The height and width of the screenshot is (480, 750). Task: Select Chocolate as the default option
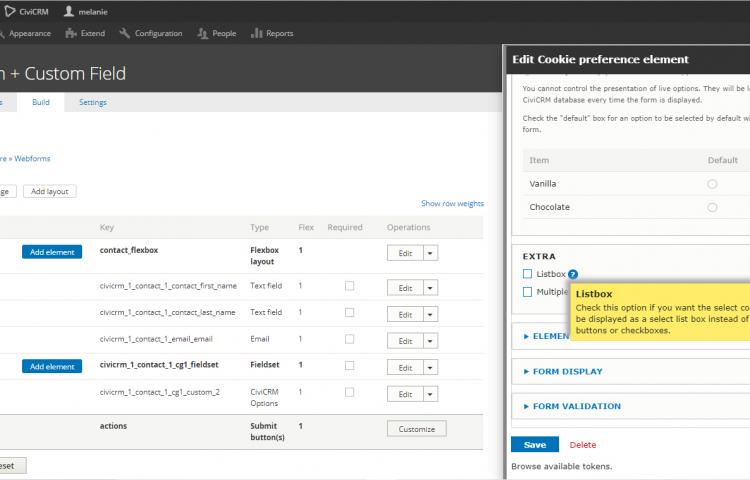click(x=712, y=207)
